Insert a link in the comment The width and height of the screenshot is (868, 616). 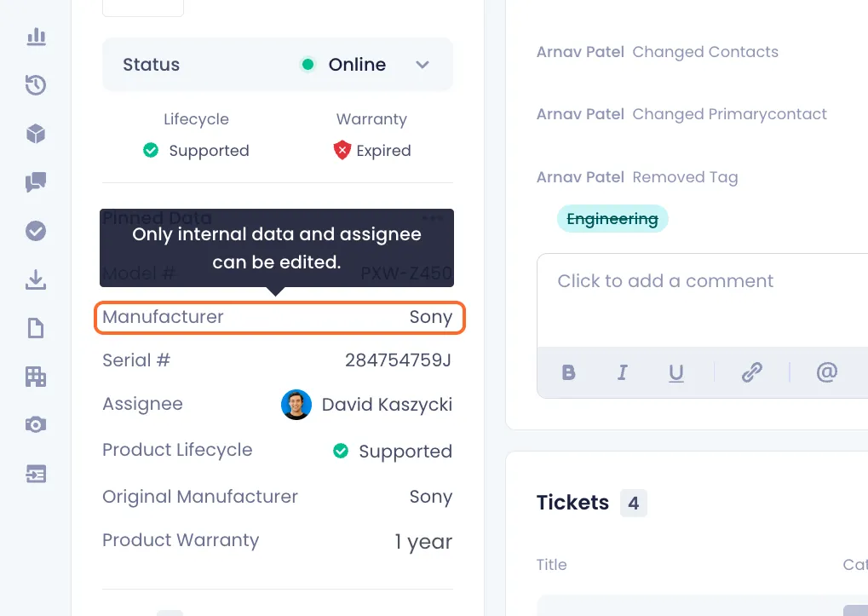752,372
